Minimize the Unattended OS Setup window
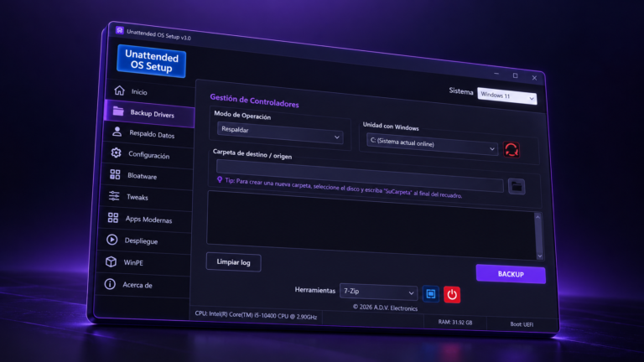 pyautogui.click(x=496, y=74)
